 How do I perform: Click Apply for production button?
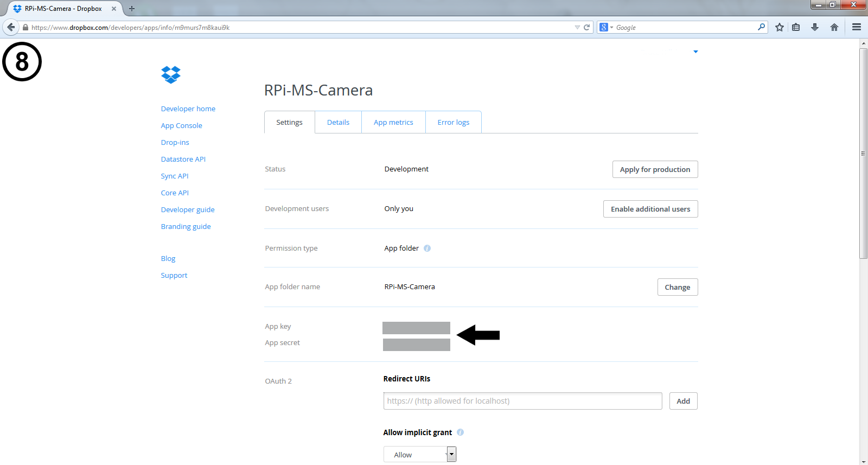click(x=655, y=169)
